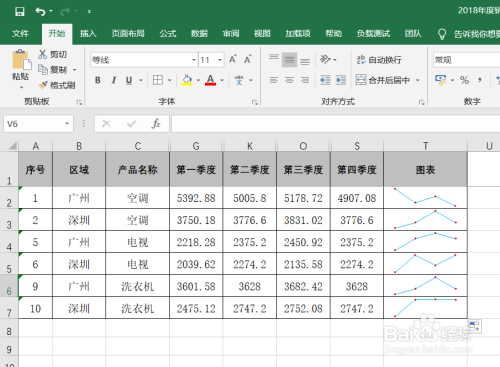The width and height of the screenshot is (500, 367).
Task: Open the 复制 copy dropdown arrow
Action: 75,70
